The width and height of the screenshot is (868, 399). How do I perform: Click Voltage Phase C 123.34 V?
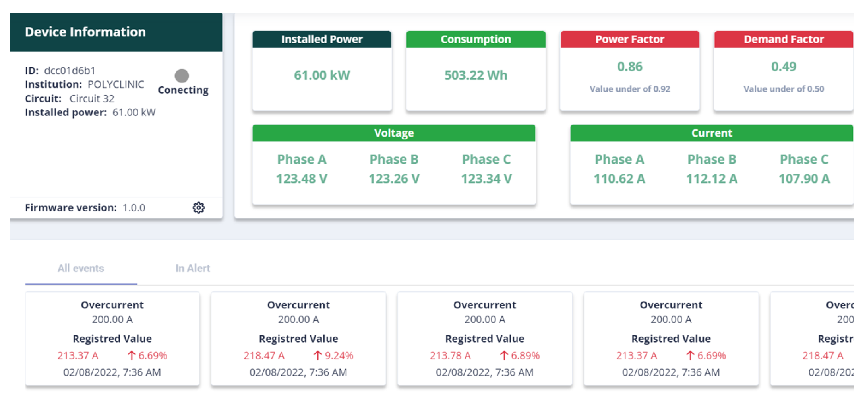tap(486, 178)
